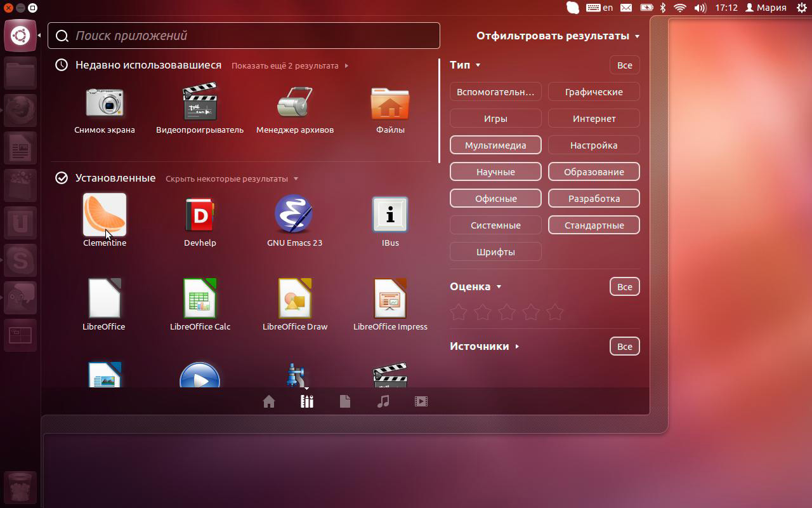Disable the Офисные type filter
This screenshot has height=508, width=812.
[x=495, y=199]
